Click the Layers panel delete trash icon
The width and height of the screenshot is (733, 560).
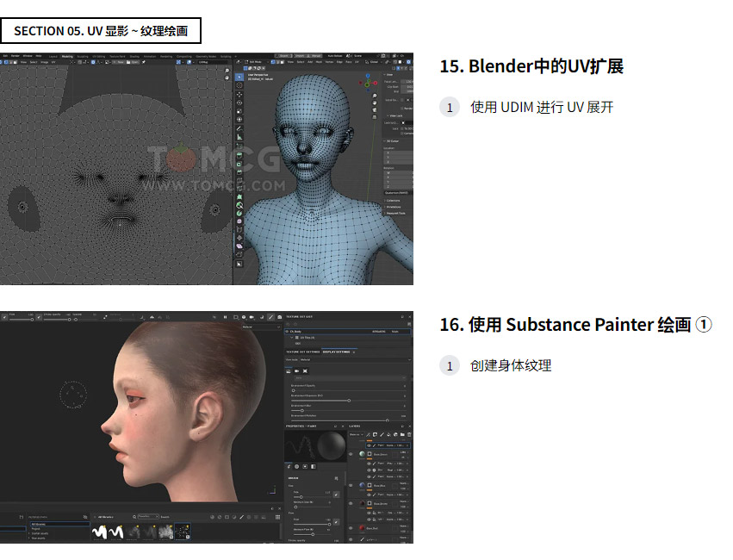click(x=409, y=435)
